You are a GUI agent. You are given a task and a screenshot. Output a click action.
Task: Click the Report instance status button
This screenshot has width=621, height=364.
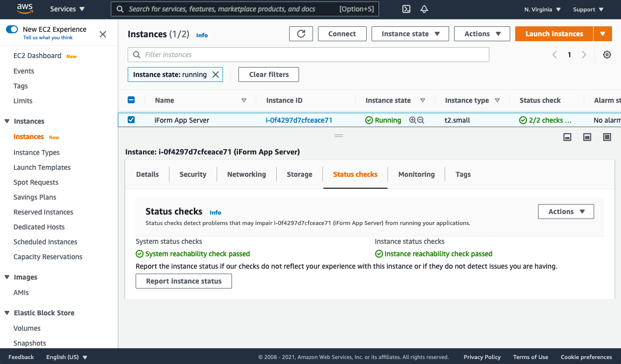pyautogui.click(x=184, y=281)
